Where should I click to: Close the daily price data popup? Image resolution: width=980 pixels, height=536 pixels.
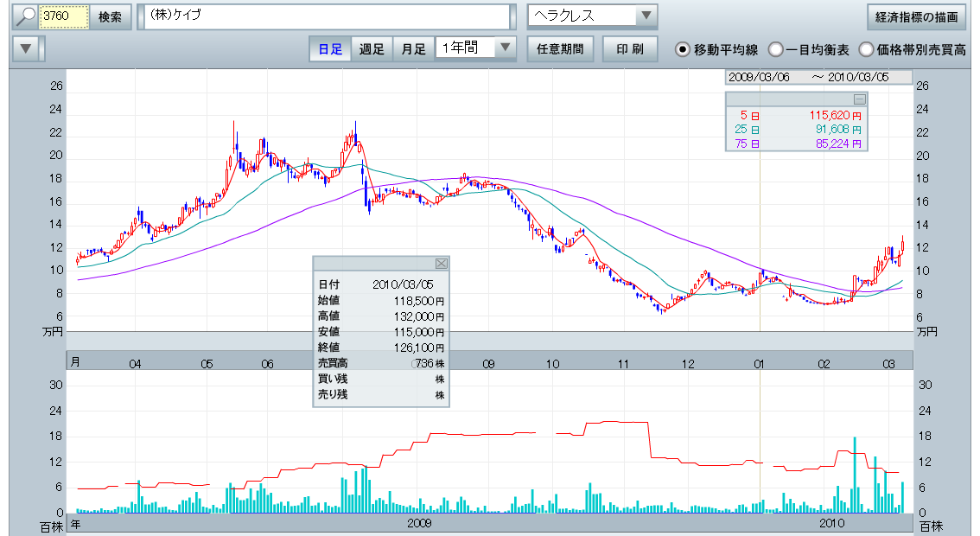tap(441, 264)
